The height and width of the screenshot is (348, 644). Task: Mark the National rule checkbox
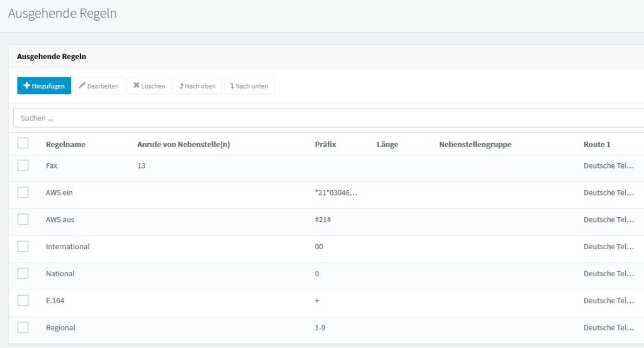point(23,274)
